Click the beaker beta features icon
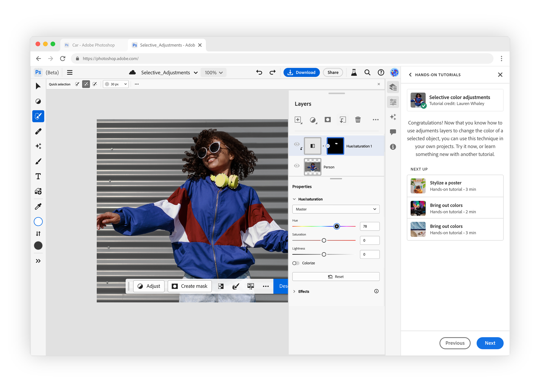Screen dimensions: 540x392 pos(354,72)
